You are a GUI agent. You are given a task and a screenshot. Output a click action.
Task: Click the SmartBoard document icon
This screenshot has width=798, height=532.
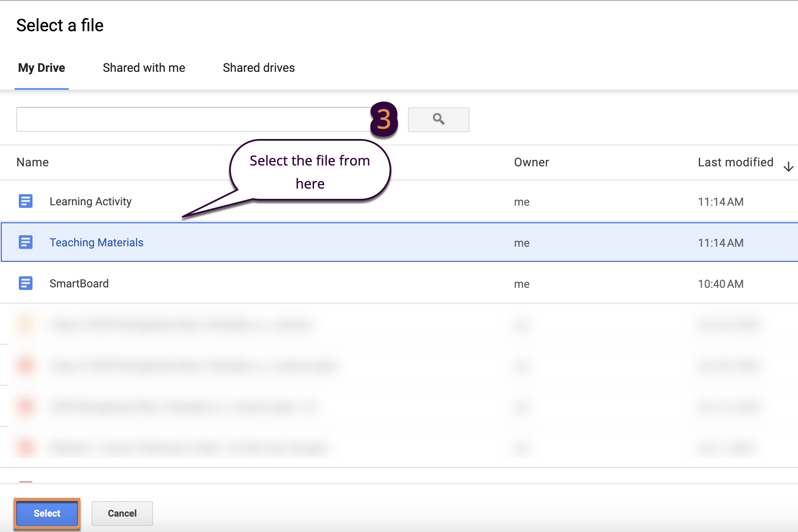pyautogui.click(x=26, y=283)
